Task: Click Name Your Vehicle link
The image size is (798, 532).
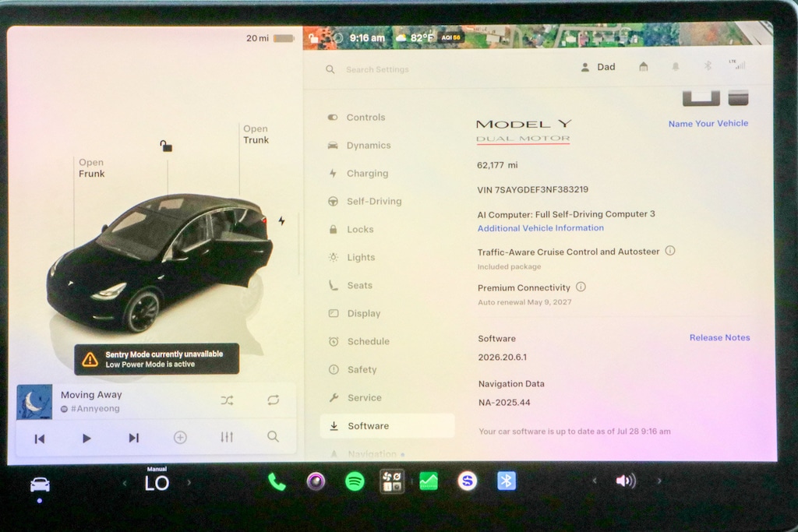Action: coord(708,124)
